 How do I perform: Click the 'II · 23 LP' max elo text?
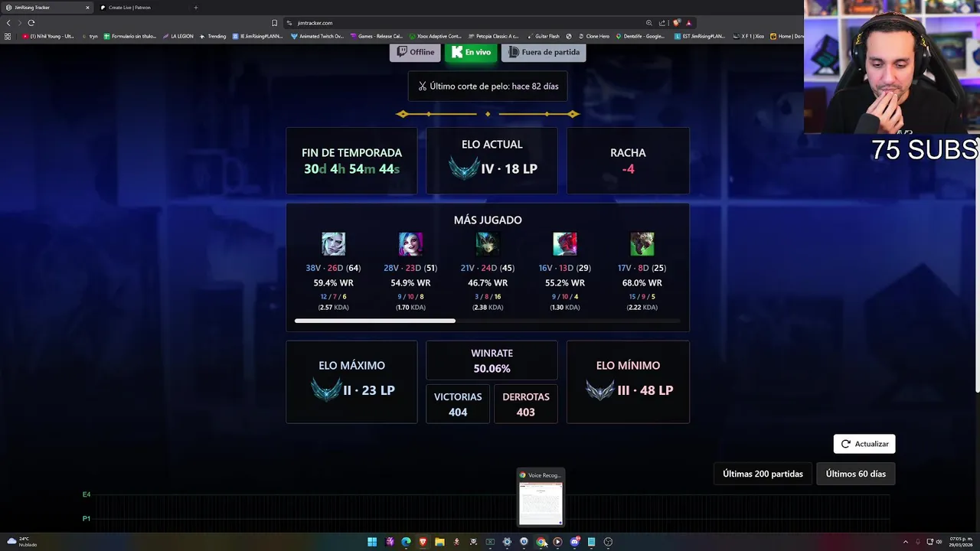[369, 390]
